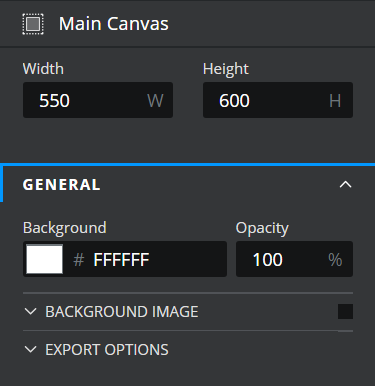Edit the FFFFFF hex color value
Viewport: 375px width, 386px height.
(121, 260)
